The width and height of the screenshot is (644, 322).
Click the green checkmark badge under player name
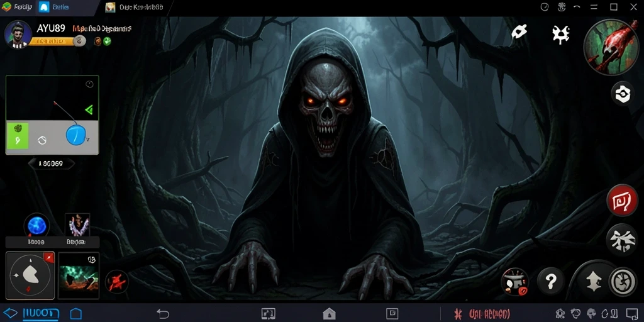click(107, 41)
